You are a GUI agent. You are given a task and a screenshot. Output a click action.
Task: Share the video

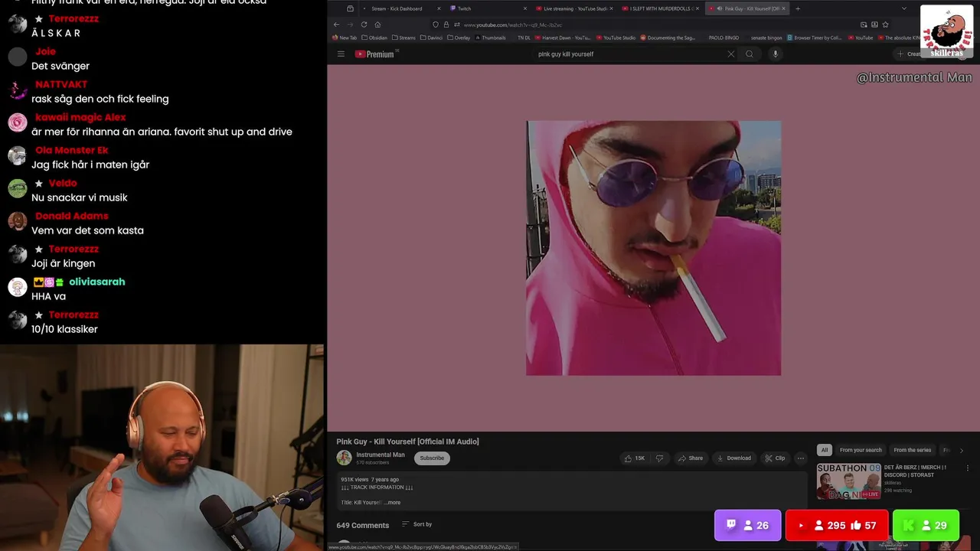tap(690, 458)
